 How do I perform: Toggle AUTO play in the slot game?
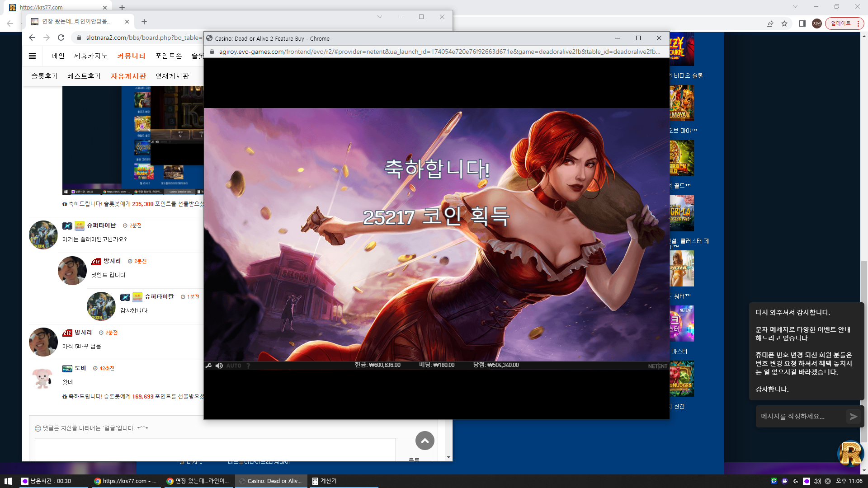[x=234, y=366]
